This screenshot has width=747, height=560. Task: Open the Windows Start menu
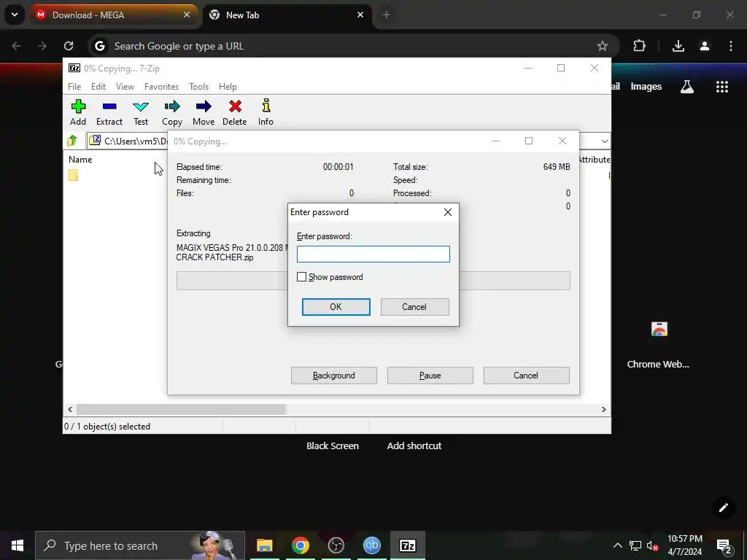(x=18, y=545)
